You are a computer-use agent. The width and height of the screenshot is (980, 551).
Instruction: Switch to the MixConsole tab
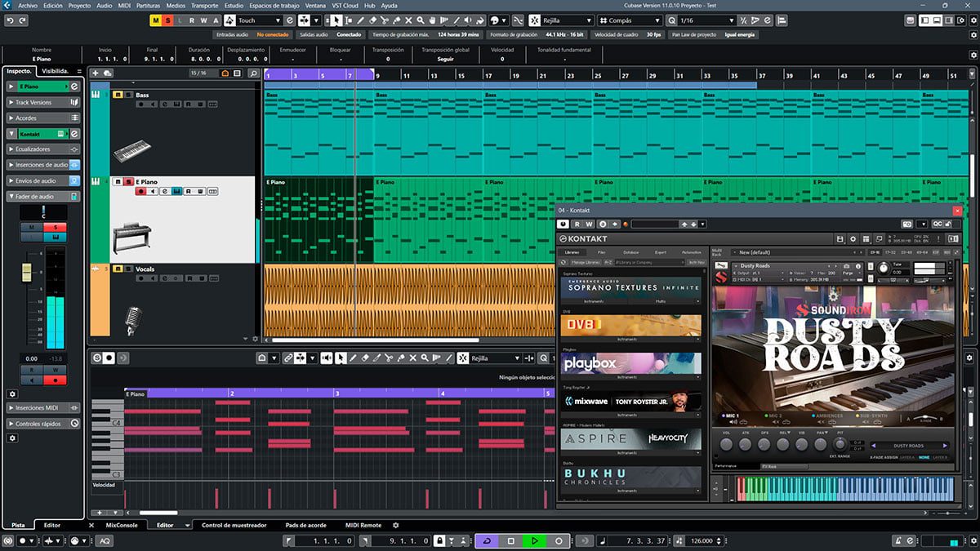[x=122, y=525]
